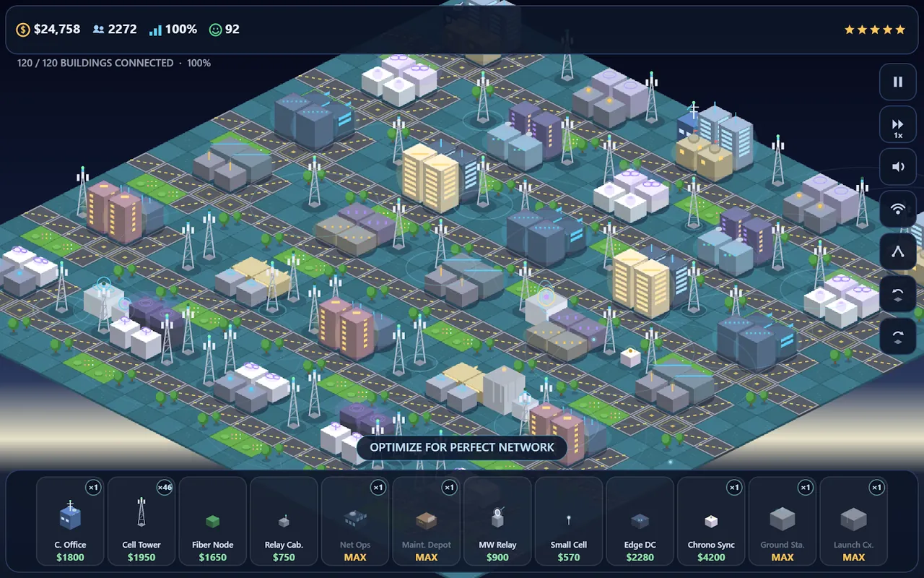Pause the game simulation
Viewport: 924px width, 578px height.
tap(898, 82)
